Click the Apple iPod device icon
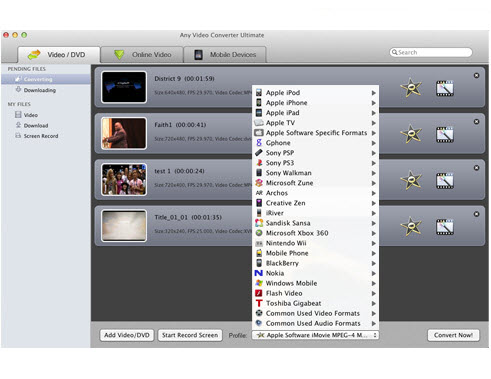The width and height of the screenshot is (491, 379). coord(259,93)
